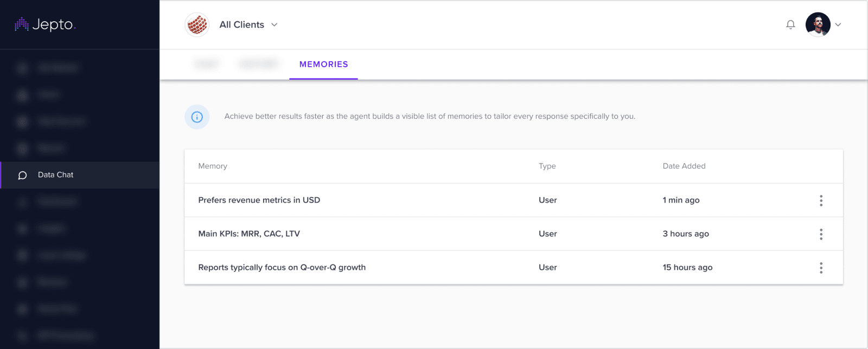Image resolution: width=868 pixels, height=349 pixels.
Task: Open the notifications bell
Action: [790, 24]
